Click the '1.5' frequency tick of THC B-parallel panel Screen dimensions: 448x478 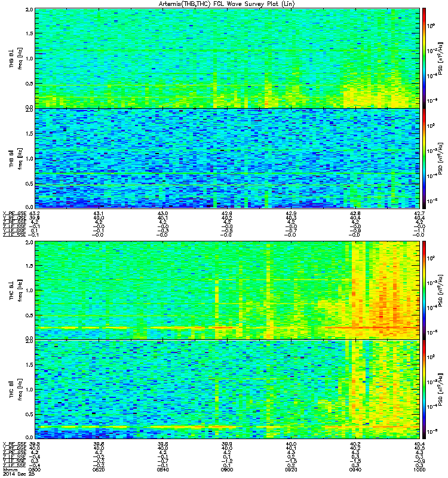point(29,365)
